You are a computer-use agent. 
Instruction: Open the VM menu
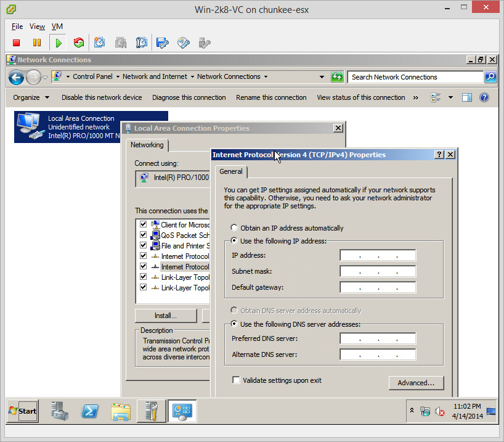(57, 27)
